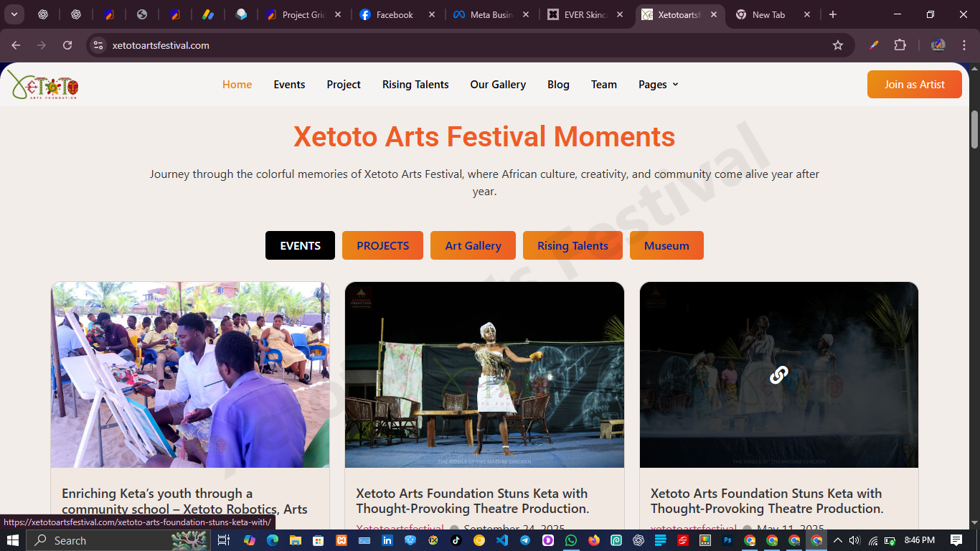Launch TikTok from the taskbar

pyautogui.click(x=455, y=540)
